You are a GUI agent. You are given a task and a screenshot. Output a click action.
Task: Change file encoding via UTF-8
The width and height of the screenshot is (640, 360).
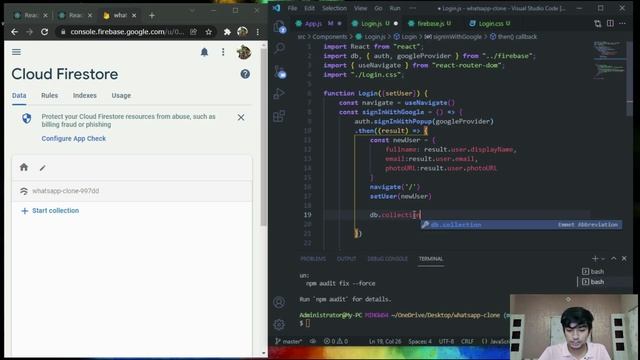[446, 341]
